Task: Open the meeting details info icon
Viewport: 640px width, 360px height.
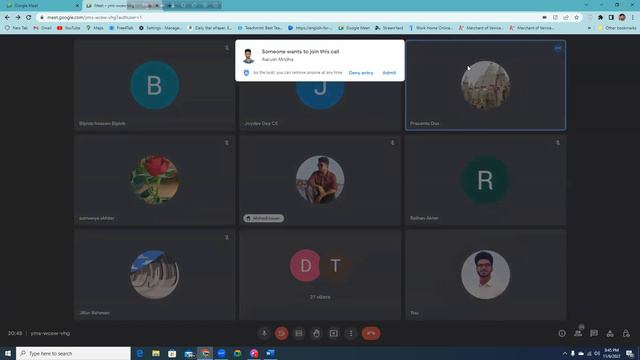Action: [x=562, y=333]
